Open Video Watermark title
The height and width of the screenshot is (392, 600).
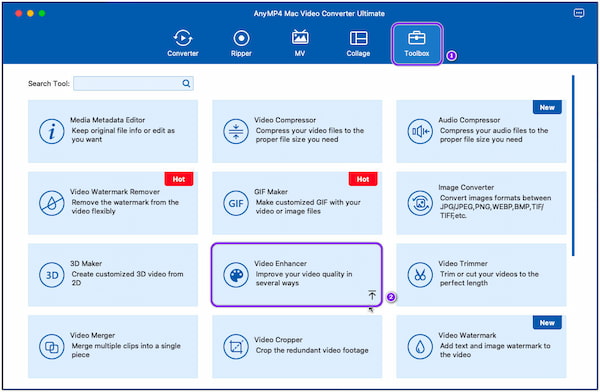pos(467,335)
